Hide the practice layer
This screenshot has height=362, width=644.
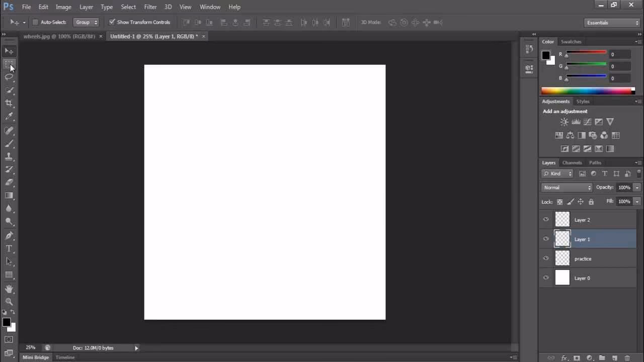point(546,258)
